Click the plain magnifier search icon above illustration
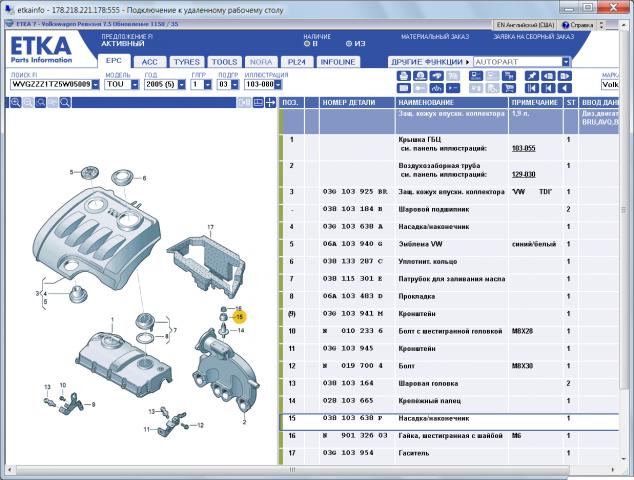The height and width of the screenshot is (480, 634). coord(65,103)
